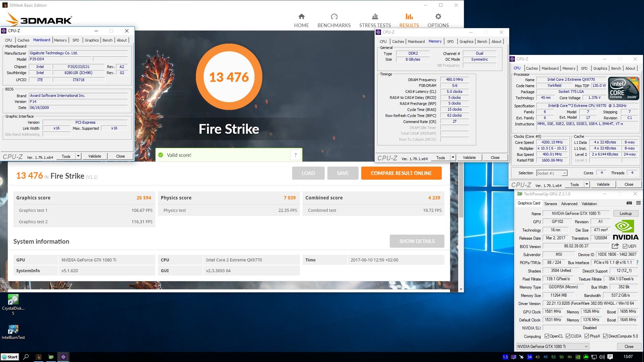The height and width of the screenshot is (362, 644).
Task: Toggle the UEFI checkbox in GPU-Z
Action: [x=625, y=246]
